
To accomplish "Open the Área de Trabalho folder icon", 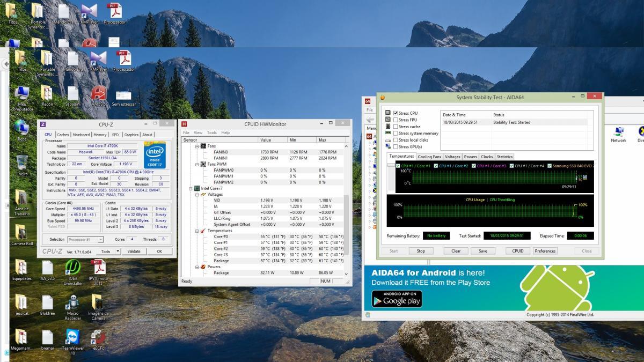I will (22, 197).
